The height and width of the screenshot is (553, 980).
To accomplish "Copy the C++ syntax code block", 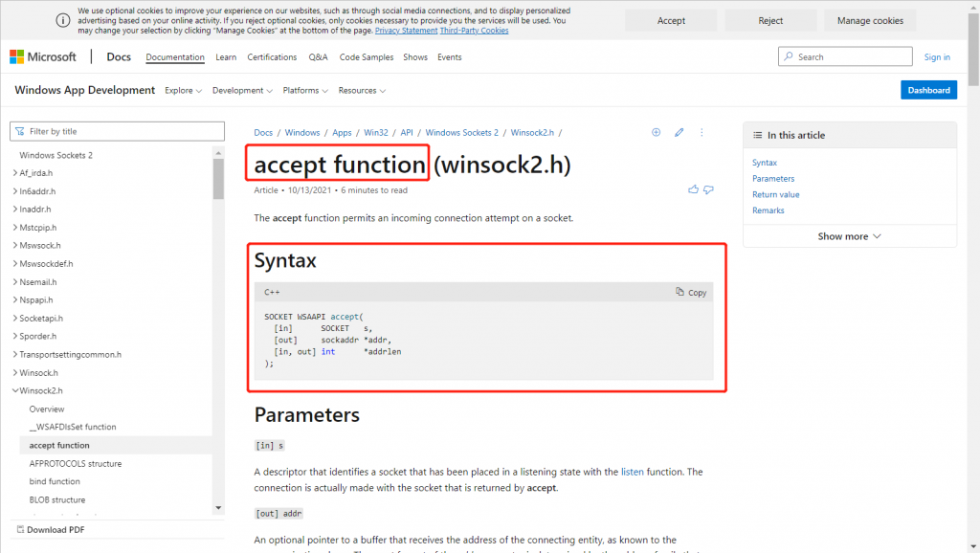I will [x=691, y=293].
